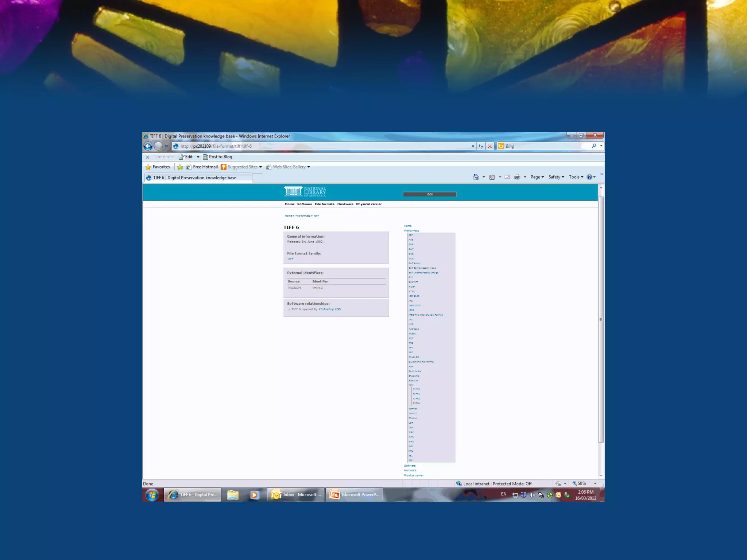Open the Photoshop CS5 link

(329, 309)
